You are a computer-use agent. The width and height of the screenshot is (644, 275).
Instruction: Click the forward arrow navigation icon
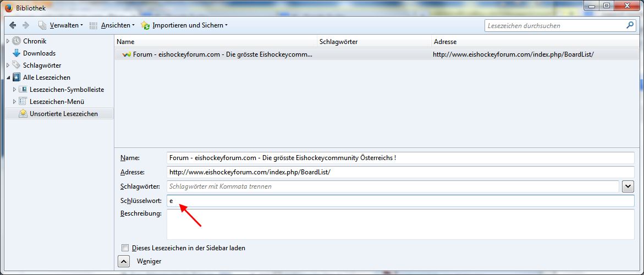[25, 25]
